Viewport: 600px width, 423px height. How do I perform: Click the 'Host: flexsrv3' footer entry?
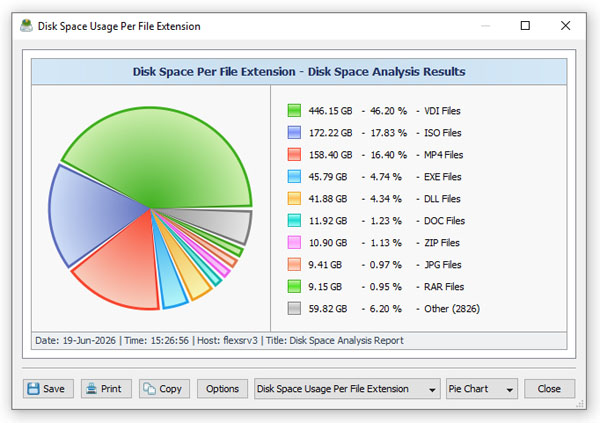(x=227, y=341)
